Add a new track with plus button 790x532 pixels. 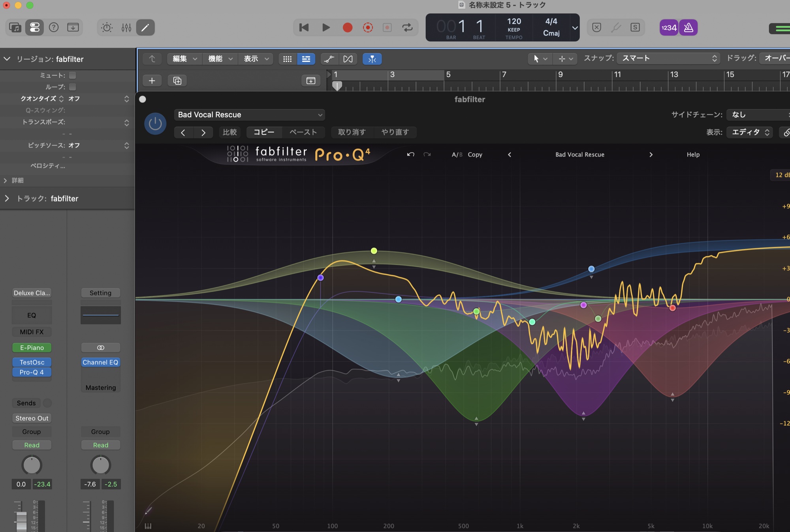coord(152,81)
